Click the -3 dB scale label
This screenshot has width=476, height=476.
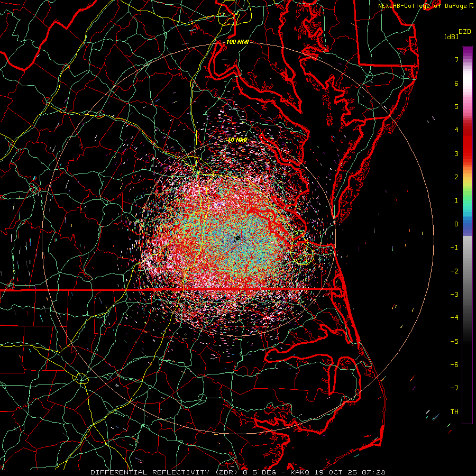point(454,295)
